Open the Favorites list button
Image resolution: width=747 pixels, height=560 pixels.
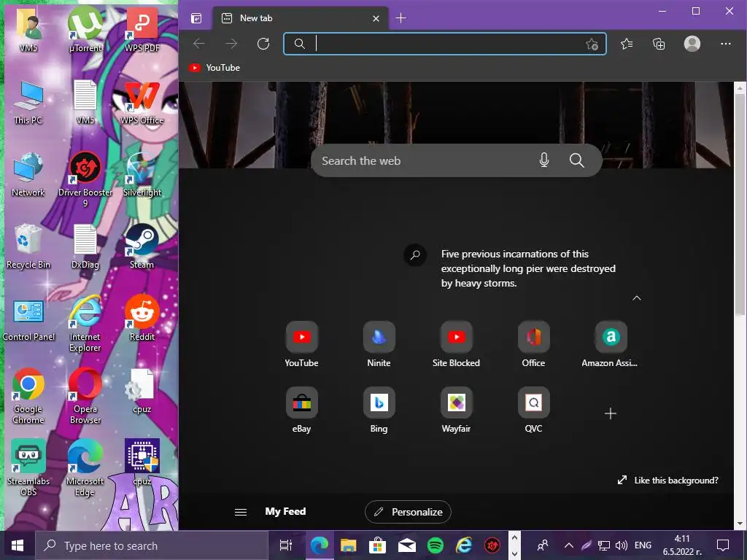(627, 44)
